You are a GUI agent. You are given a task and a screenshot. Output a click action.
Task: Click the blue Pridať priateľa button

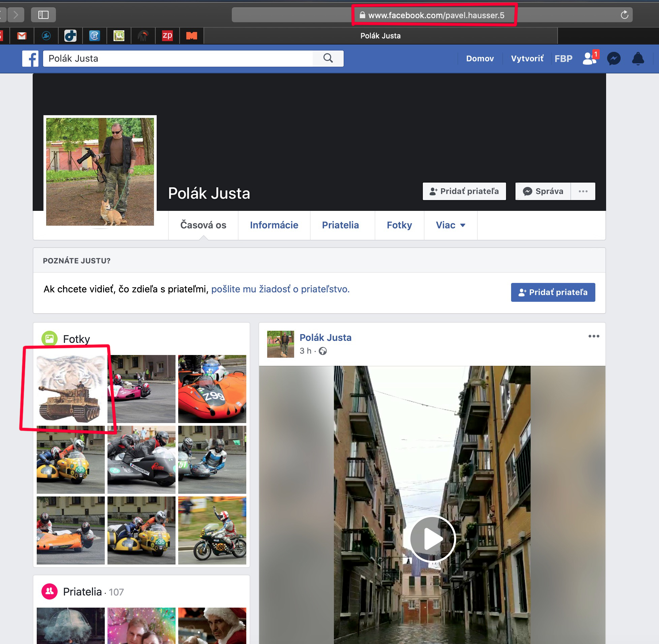pos(553,292)
